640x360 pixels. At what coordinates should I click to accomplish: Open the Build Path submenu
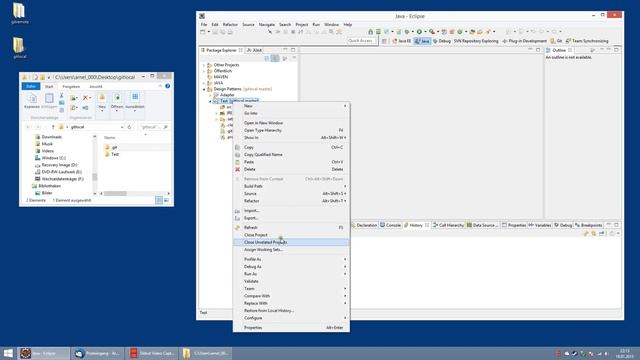tap(291, 186)
